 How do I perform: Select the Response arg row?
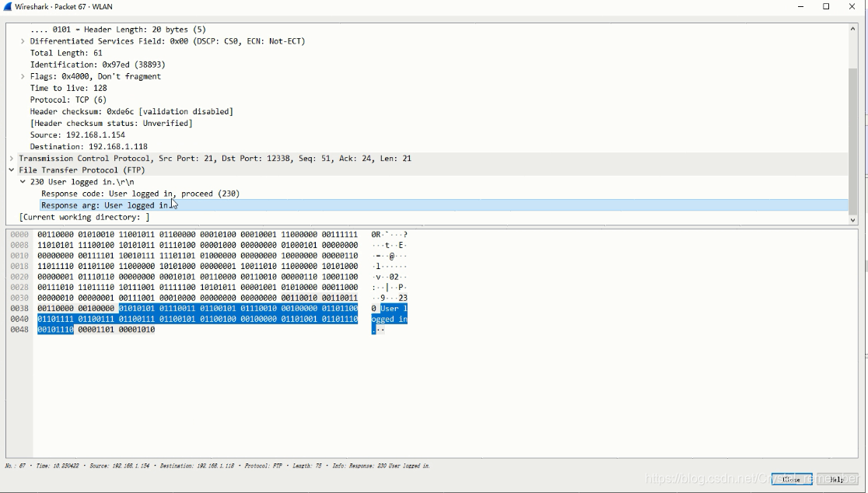coord(444,205)
